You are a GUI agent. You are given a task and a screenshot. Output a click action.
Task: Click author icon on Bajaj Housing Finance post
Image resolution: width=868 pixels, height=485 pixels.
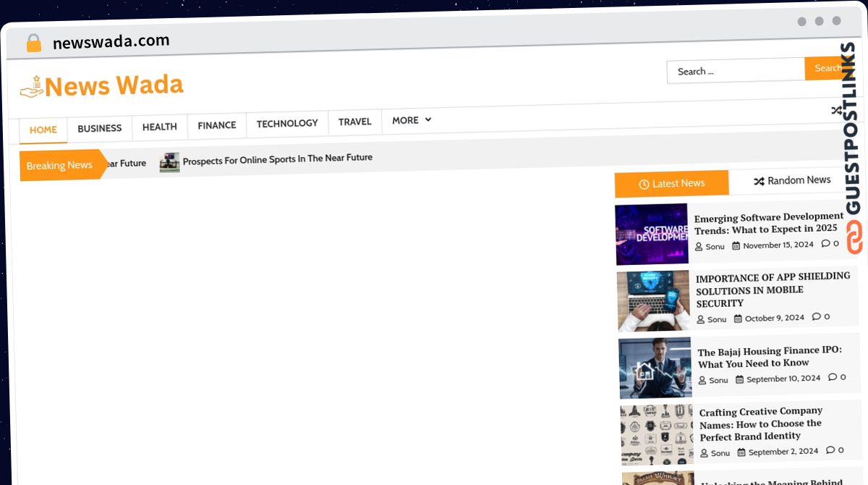coord(702,380)
